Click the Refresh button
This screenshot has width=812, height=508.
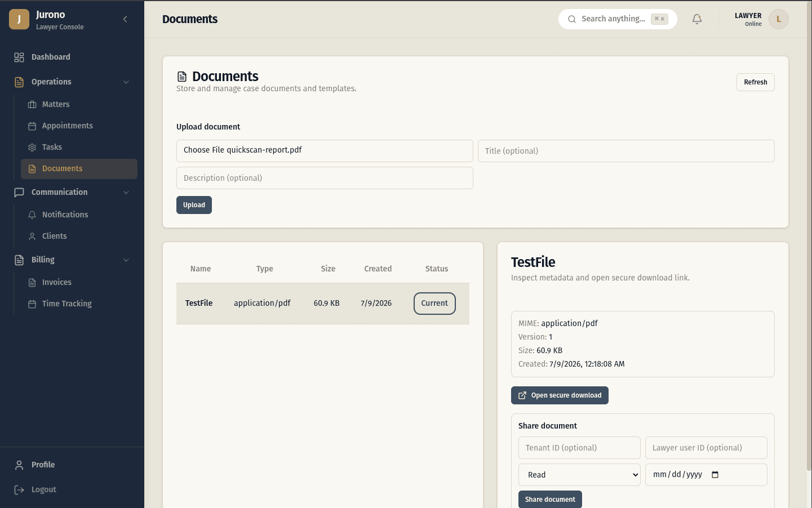(755, 82)
